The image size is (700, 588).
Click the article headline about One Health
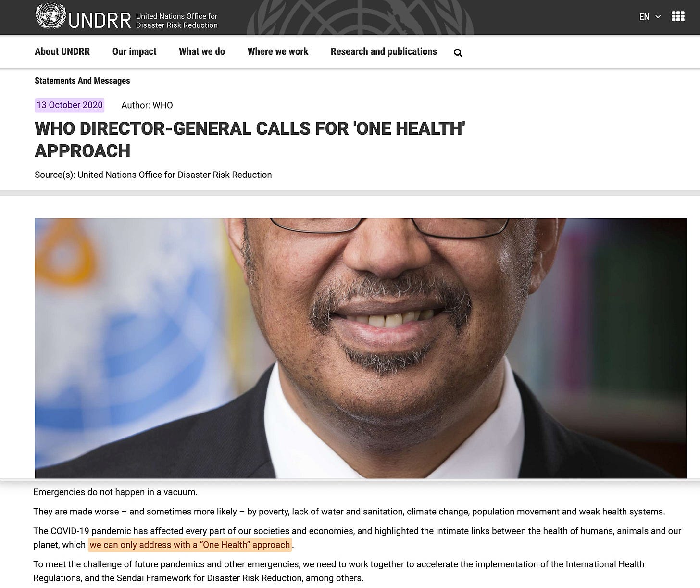pos(250,139)
